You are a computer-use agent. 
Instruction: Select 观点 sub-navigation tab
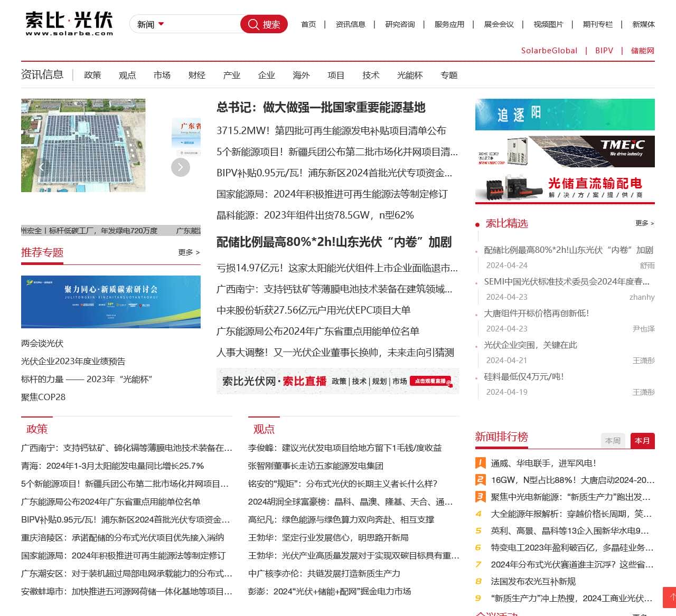(127, 75)
